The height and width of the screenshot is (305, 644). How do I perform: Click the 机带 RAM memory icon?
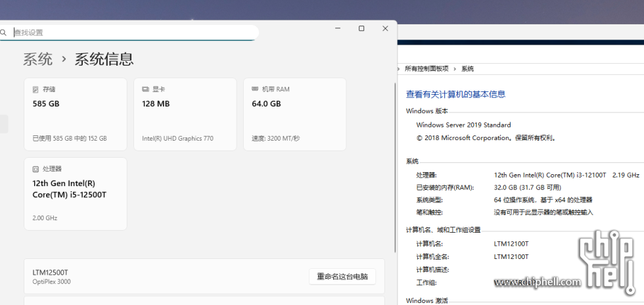click(x=255, y=89)
